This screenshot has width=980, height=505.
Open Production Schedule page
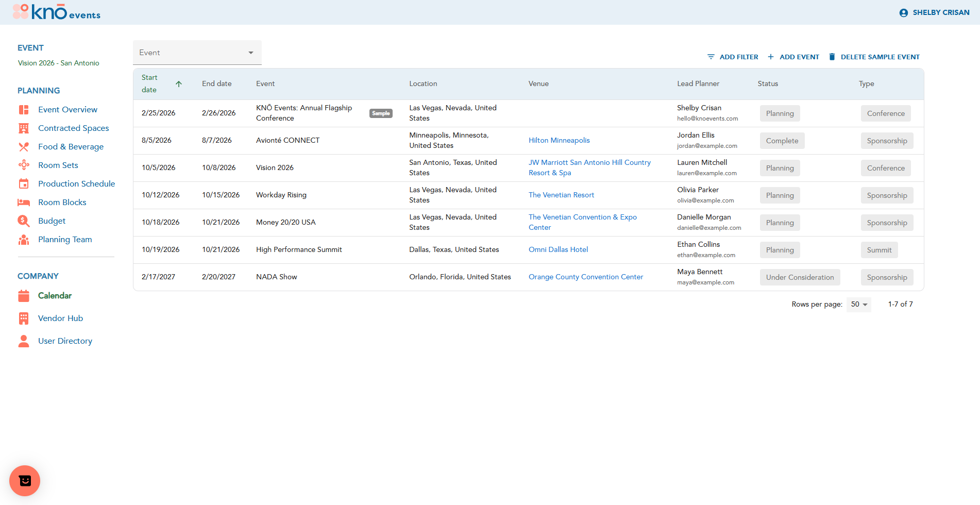pos(76,184)
